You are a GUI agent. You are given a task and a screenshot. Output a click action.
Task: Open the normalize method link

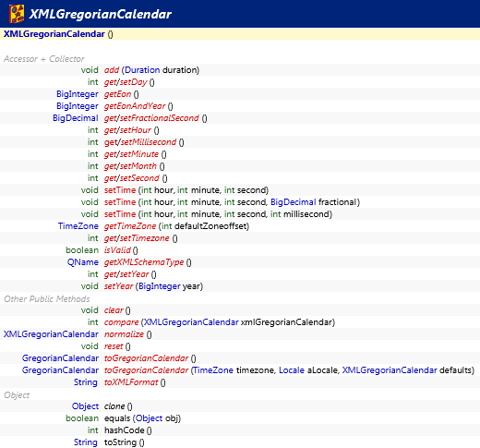click(x=124, y=334)
